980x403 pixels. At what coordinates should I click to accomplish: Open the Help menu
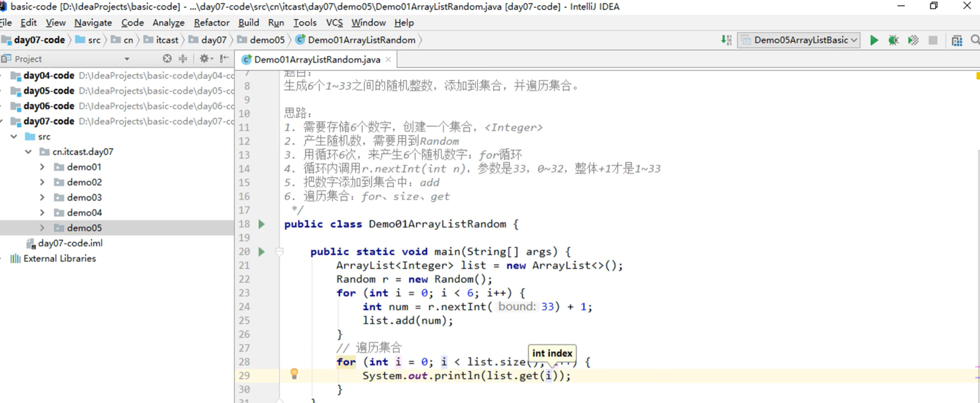click(404, 23)
